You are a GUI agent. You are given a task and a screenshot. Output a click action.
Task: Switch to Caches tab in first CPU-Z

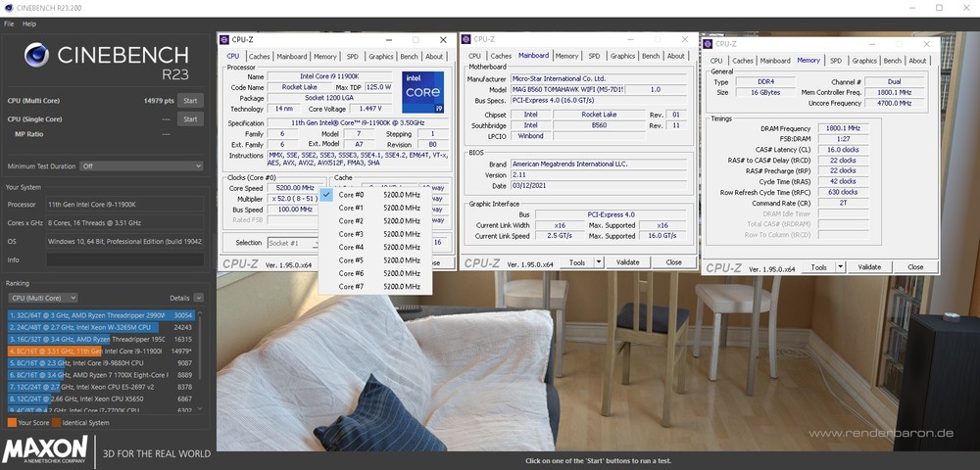pyautogui.click(x=259, y=56)
